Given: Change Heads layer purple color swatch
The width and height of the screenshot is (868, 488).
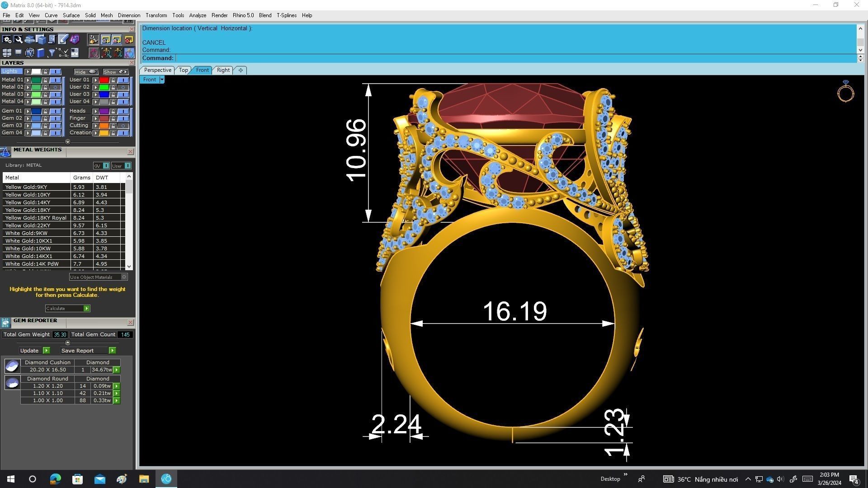Looking at the screenshot, I should [x=104, y=111].
